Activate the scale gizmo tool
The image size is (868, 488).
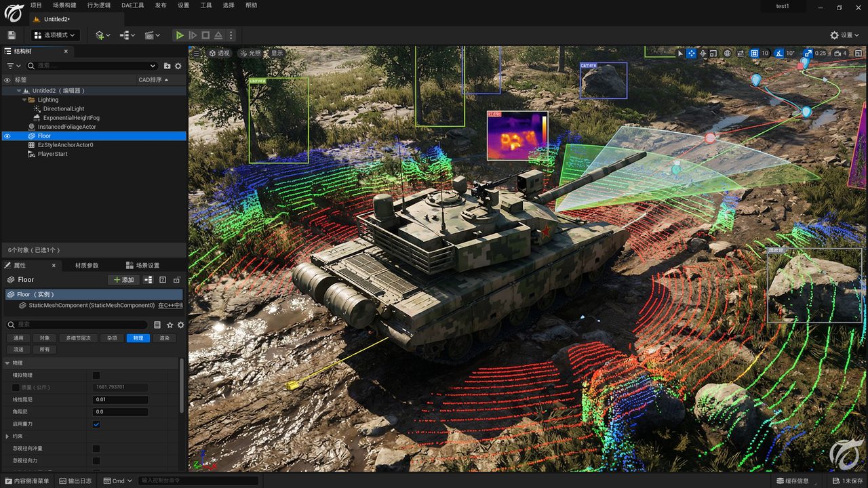click(x=714, y=53)
